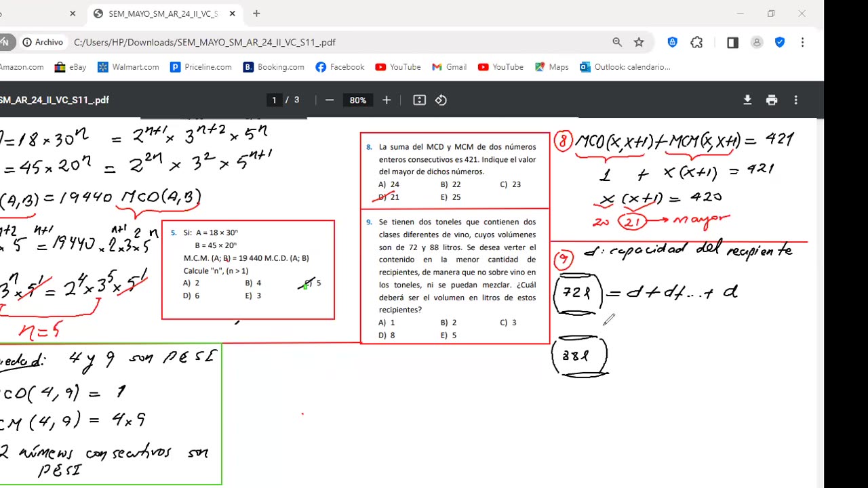Open the Amazon.com bookmark
This screenshot has width=868, height=488.
[x=22, y=67]
